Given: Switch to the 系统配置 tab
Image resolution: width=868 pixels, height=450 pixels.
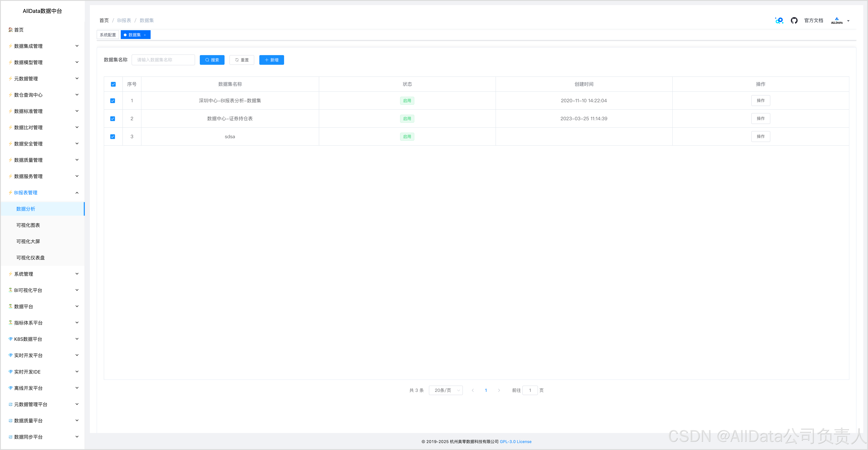Looking at the screenshot, I should click(108, 35).
